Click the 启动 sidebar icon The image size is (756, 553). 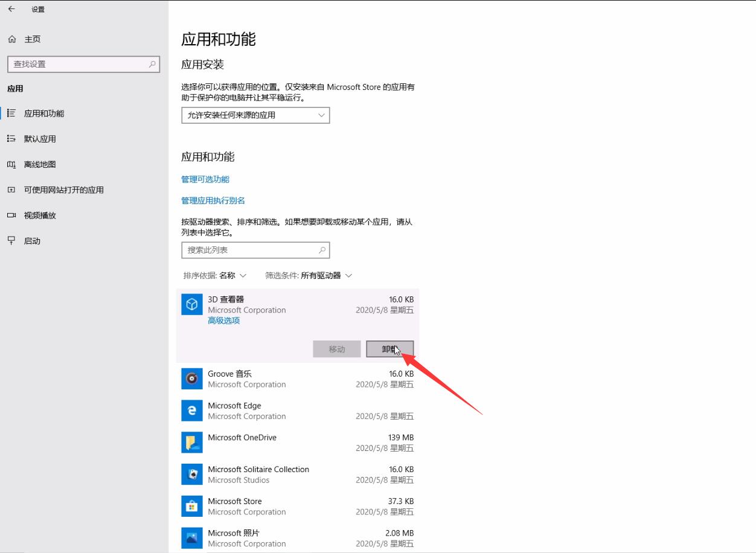(11, 240)
